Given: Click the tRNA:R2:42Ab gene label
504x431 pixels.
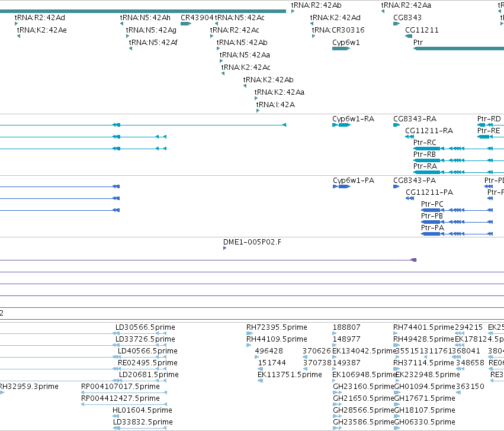Looking at the screenshot, I should (x=316, y=5).
